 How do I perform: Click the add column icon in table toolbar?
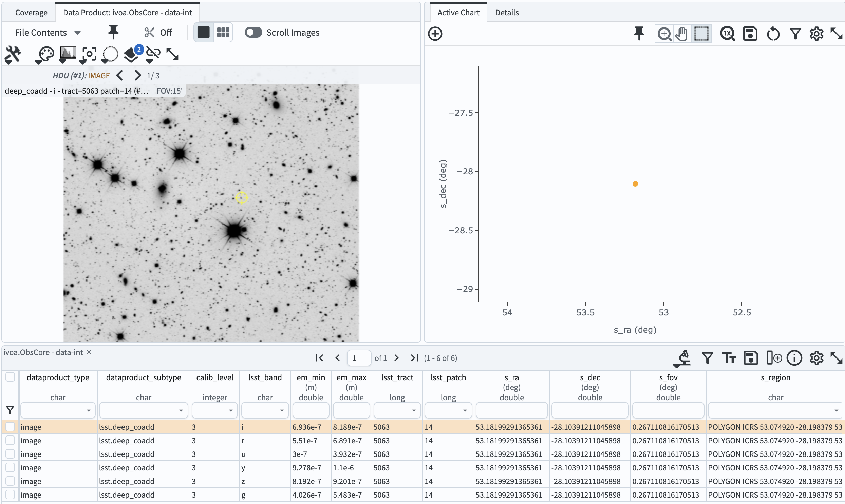point(774,358)
